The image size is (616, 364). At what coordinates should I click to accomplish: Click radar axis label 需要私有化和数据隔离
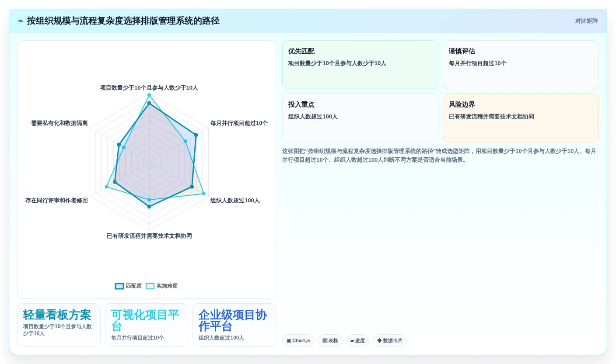59,123
